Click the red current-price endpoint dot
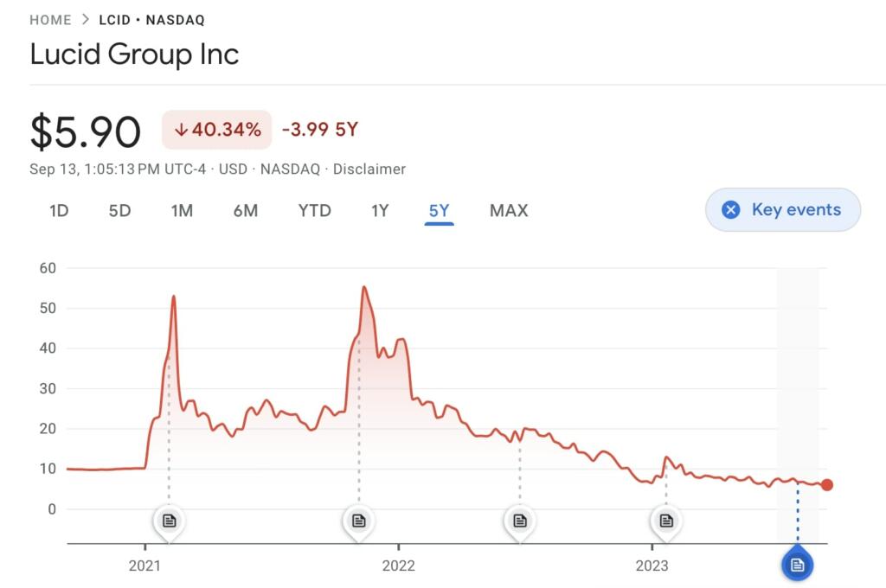Screen dimensions: 886x588 pyautogui.click(x=827, y=485)
